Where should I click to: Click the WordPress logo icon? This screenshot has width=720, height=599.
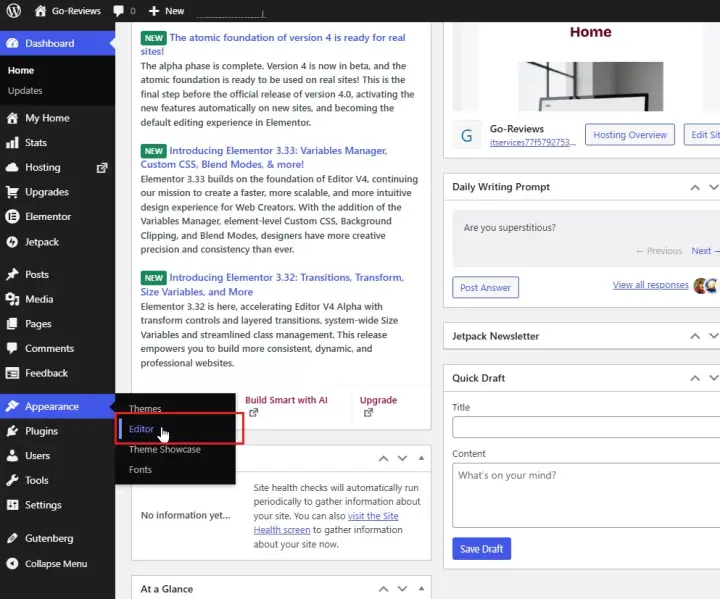(13, 10)
